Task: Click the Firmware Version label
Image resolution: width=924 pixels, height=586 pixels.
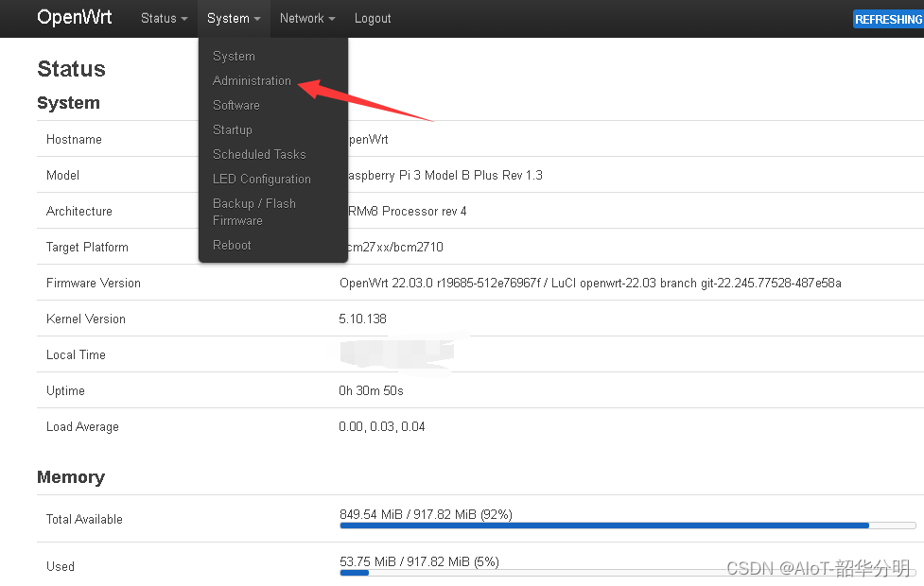Action: coord(93,284)
